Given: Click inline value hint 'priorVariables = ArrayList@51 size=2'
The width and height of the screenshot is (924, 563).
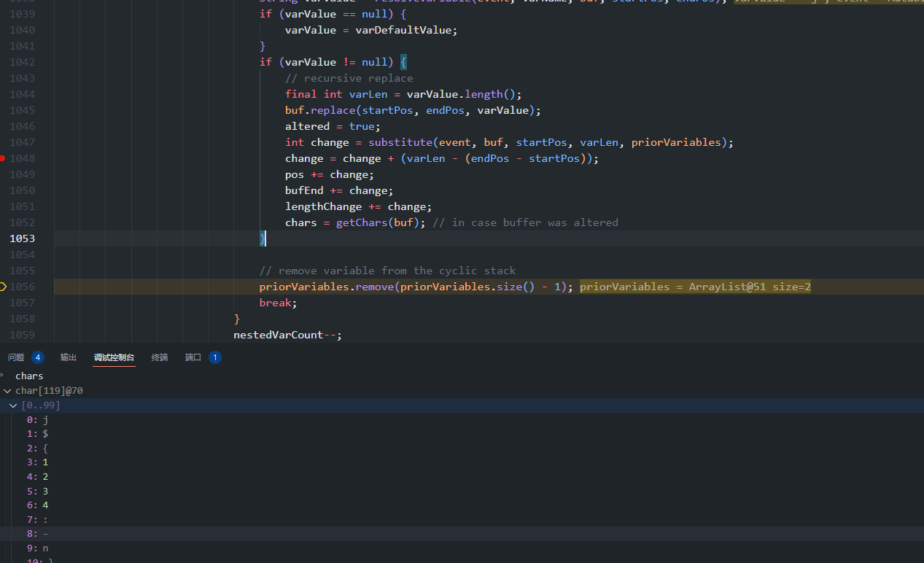Looking at the screenshot, I should (x=695, y=287).
